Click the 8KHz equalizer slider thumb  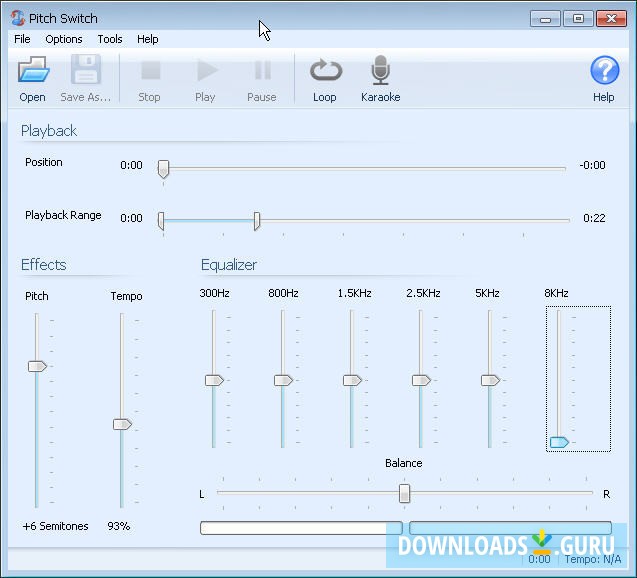559,442
